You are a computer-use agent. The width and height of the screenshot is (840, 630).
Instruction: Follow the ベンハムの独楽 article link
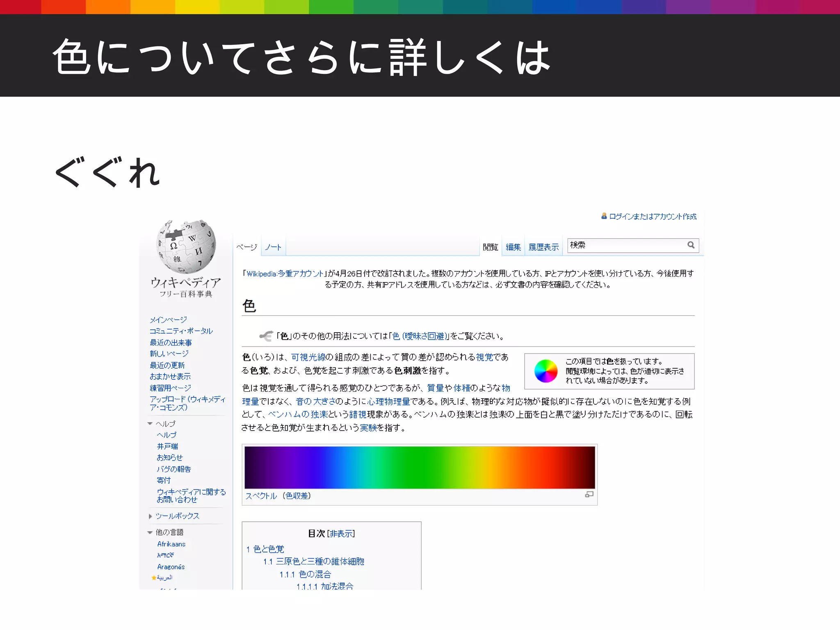298,414
